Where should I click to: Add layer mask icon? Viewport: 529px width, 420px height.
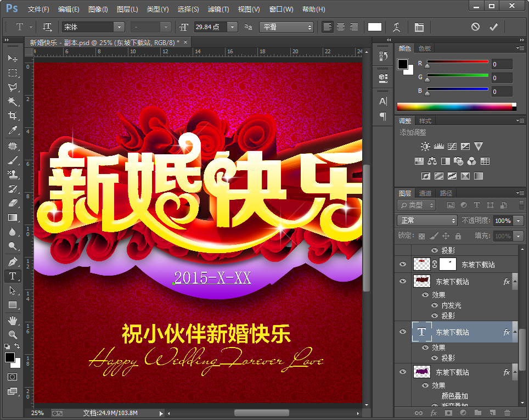tap(448, 412)
